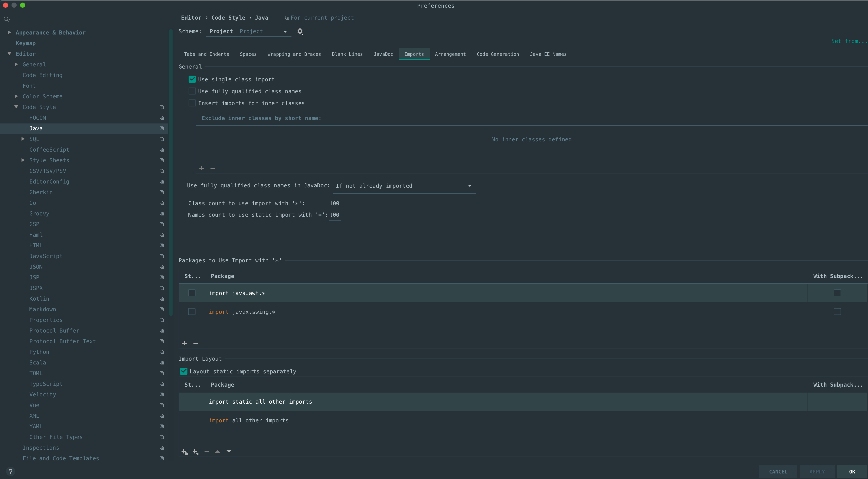868x479 pixels.
Task: Click minus under Exclude inner classes list
Action: coord(213,168)
